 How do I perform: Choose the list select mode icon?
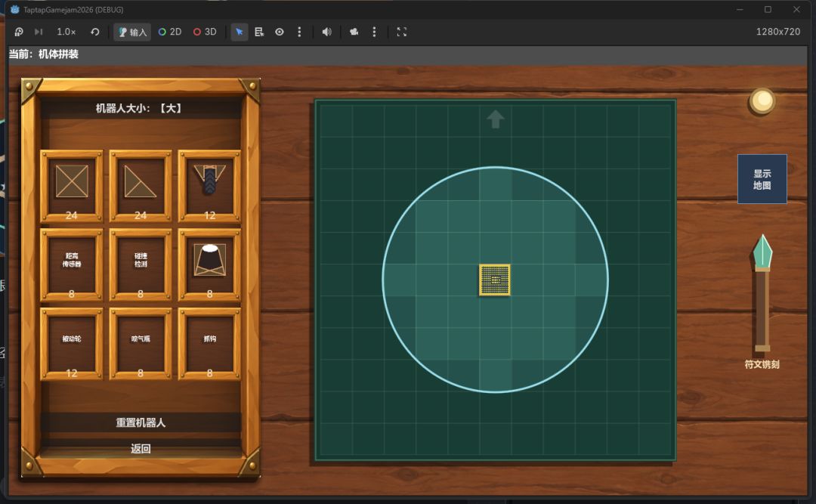tap(259, 32)
